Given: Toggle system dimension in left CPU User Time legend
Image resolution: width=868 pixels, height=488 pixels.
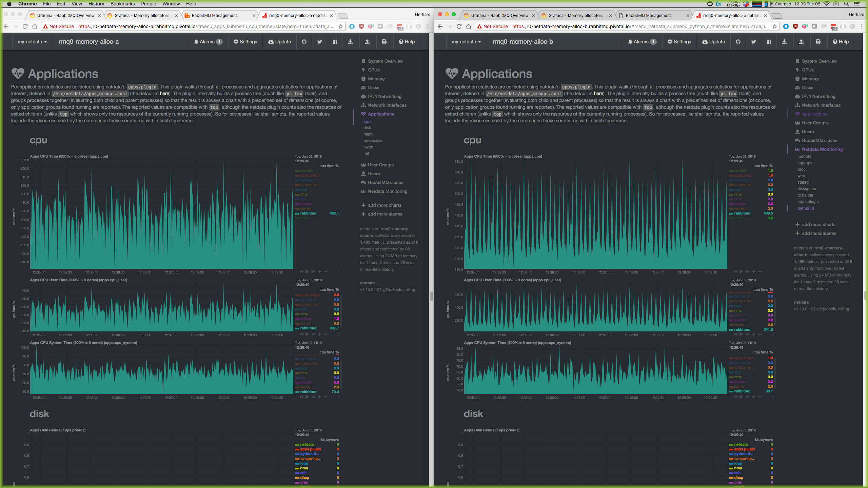Looking at the screenshot, I should point(306,319).
